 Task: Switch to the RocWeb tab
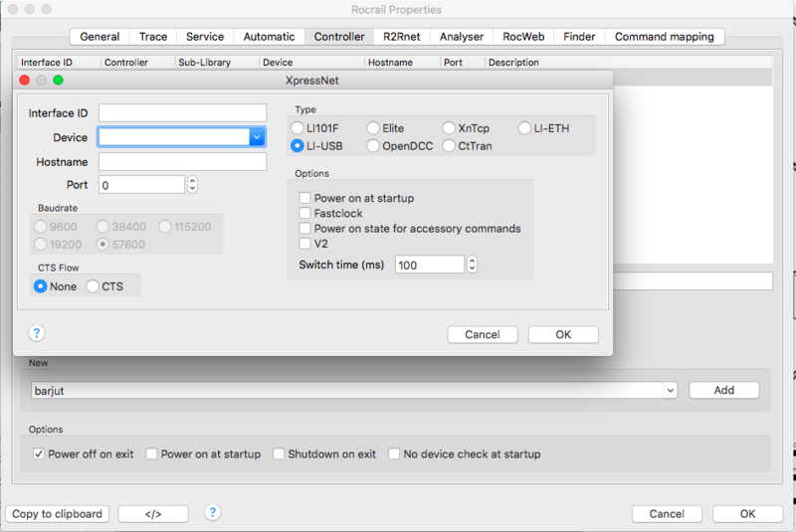click(x=523, y=37)
